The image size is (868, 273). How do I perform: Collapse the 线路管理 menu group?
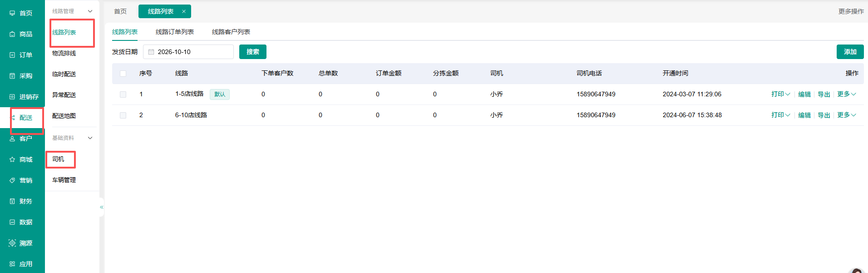(90, 11)
